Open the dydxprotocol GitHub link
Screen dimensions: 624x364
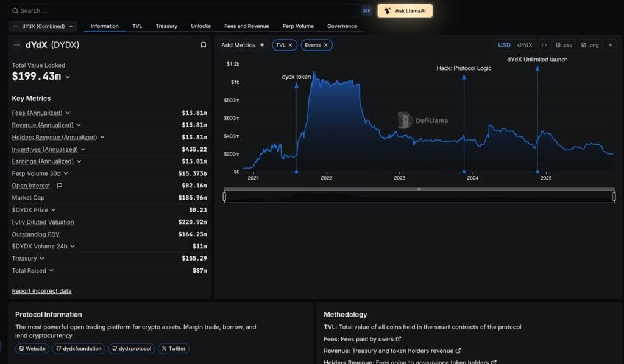[132, 349]
